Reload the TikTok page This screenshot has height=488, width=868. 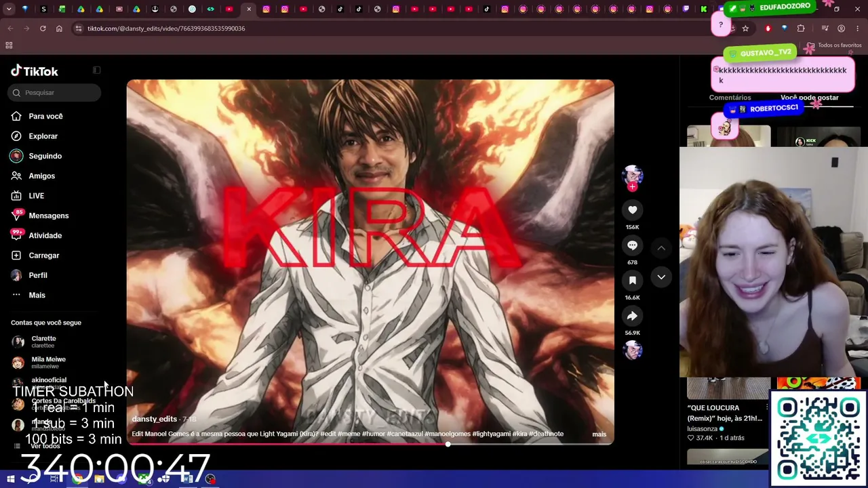click(43, 28)
